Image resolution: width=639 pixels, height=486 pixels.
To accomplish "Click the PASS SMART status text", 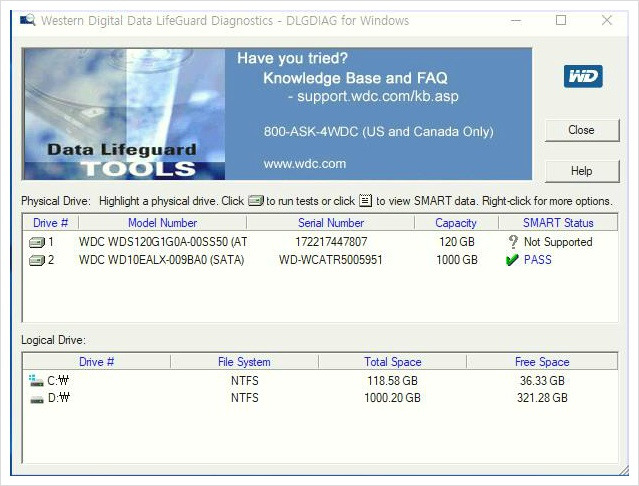I will click(x=538, y=260).
